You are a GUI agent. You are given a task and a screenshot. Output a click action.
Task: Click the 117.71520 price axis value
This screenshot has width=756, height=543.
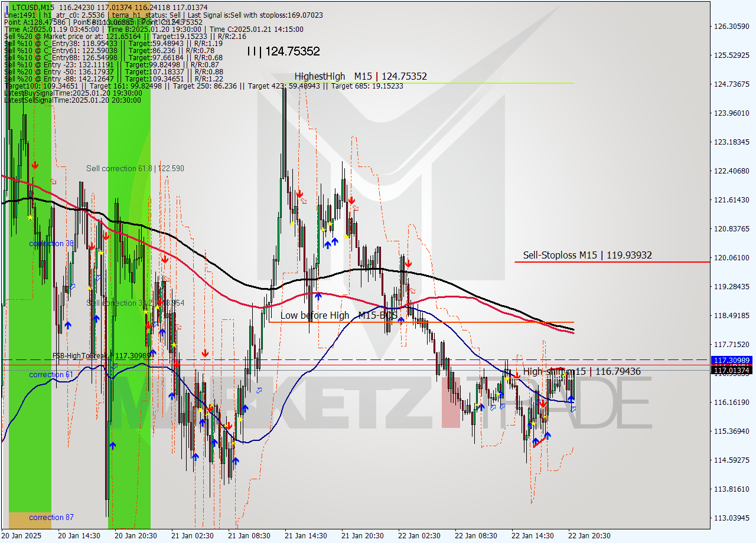pyautogui.click(x=731, y=345)
